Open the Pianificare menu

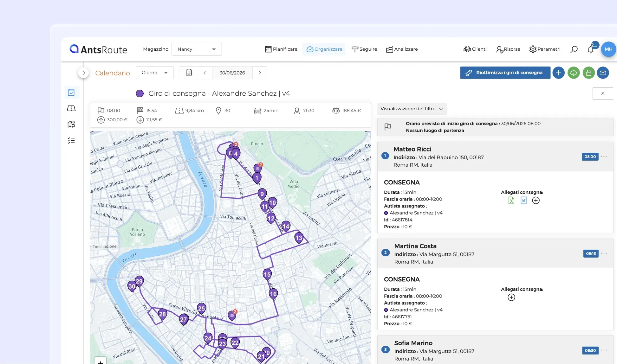pos(281,49)
